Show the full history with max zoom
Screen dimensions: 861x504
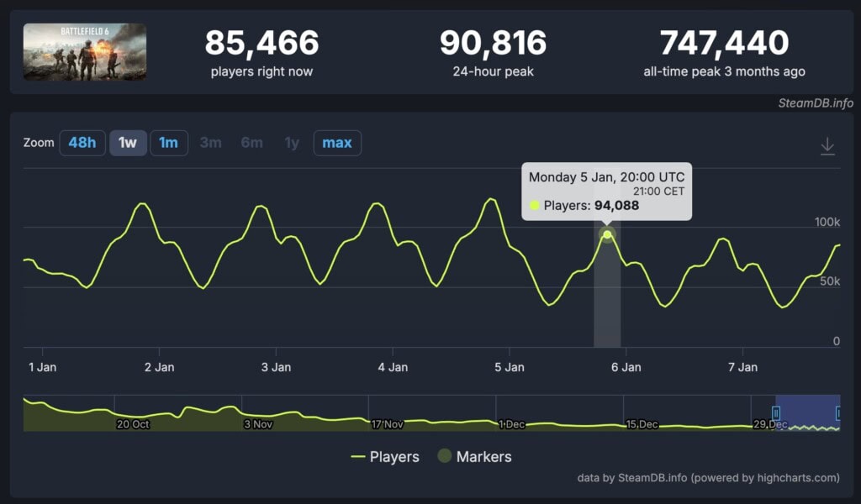[x=337, y=143]
